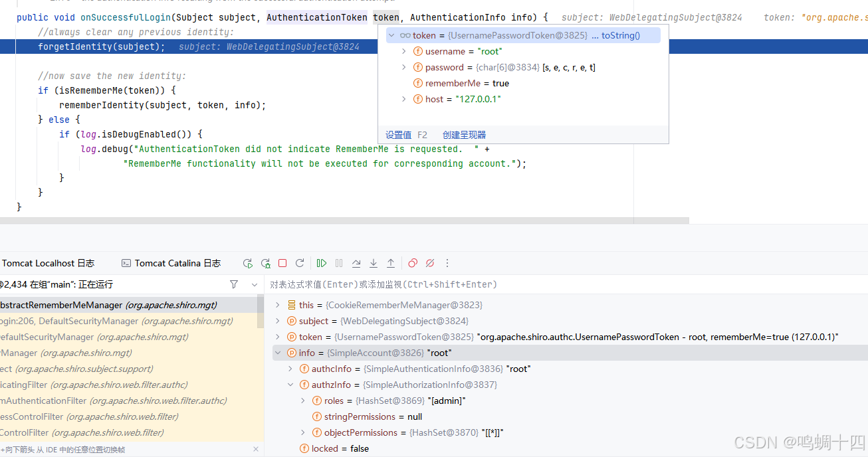Close the IDE switch hint bar

[x=256, y=449]
